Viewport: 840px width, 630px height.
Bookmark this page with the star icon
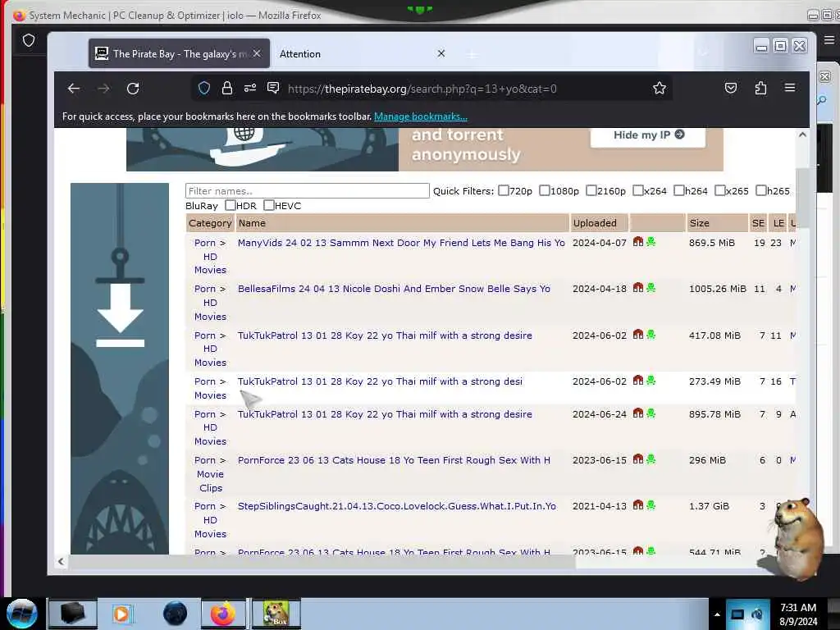(x=660, y=88)
